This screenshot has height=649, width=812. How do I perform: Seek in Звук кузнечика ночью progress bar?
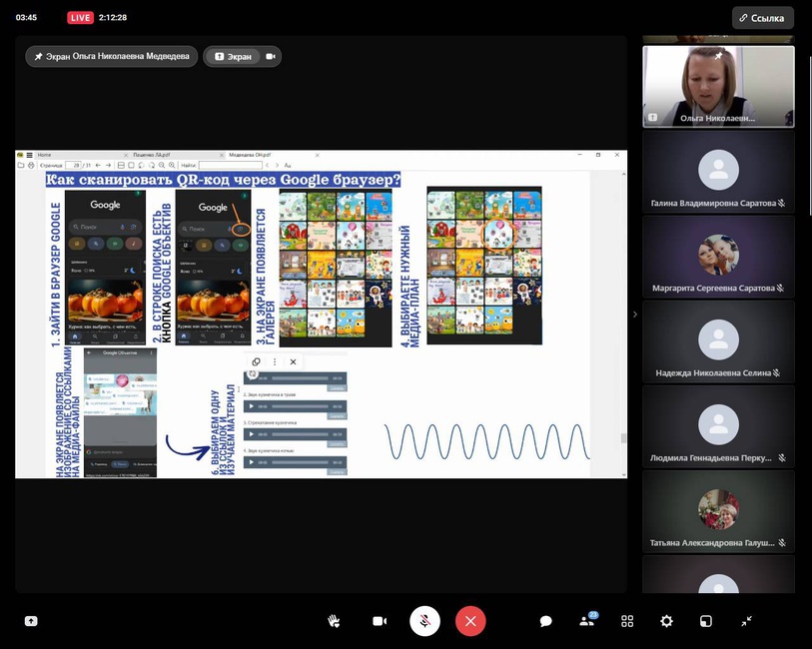click(x=301, y=462)
